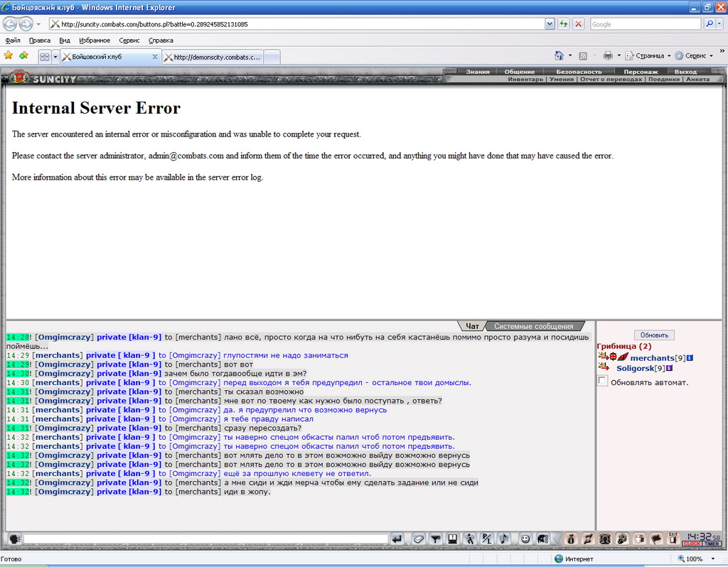
Task: Click the running man icon in the chat toolbar
Action: click(x=470, y=539)
